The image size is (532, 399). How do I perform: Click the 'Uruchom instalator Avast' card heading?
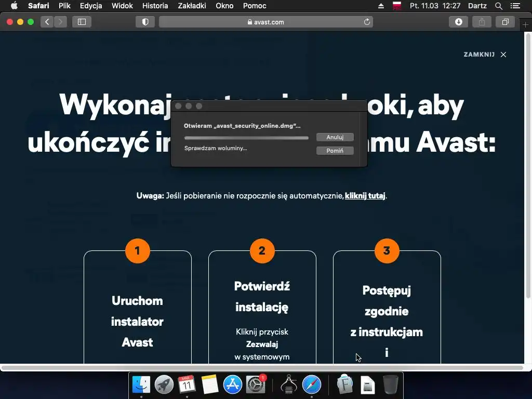[x=137, y=321]
